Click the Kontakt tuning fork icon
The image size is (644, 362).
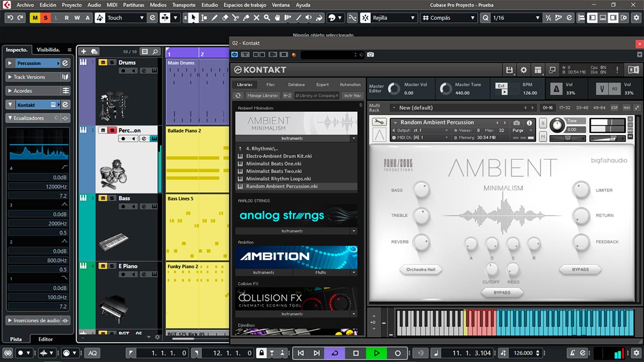click(x=602, y=88)
